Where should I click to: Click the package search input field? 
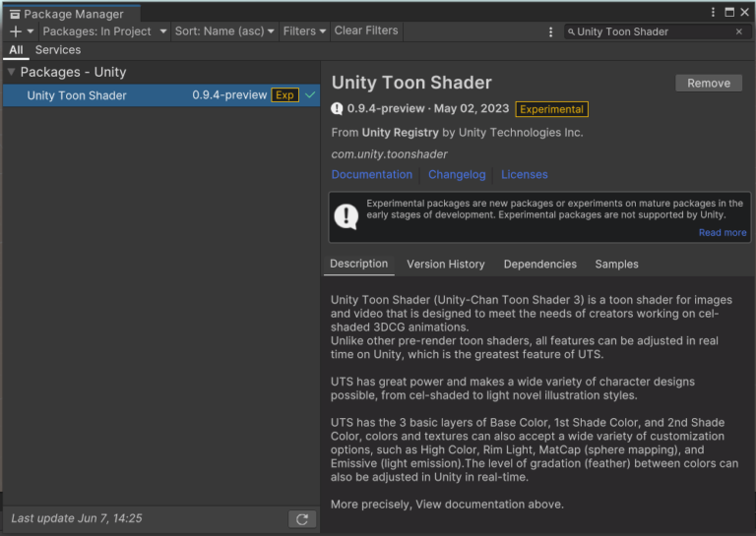coord(650,31)
